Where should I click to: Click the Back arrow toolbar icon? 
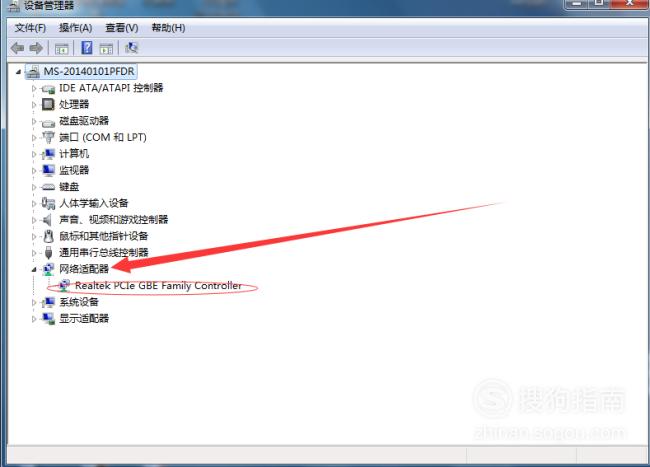click(x=17, y=48)
